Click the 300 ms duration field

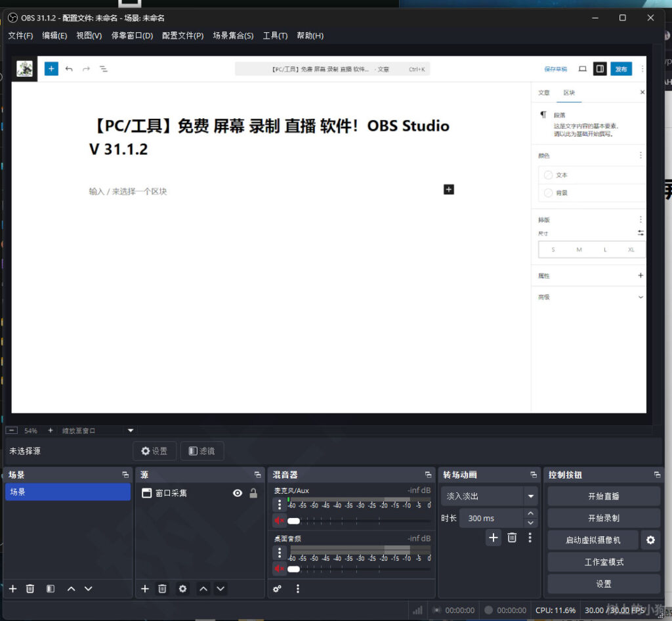click(492, 518)
